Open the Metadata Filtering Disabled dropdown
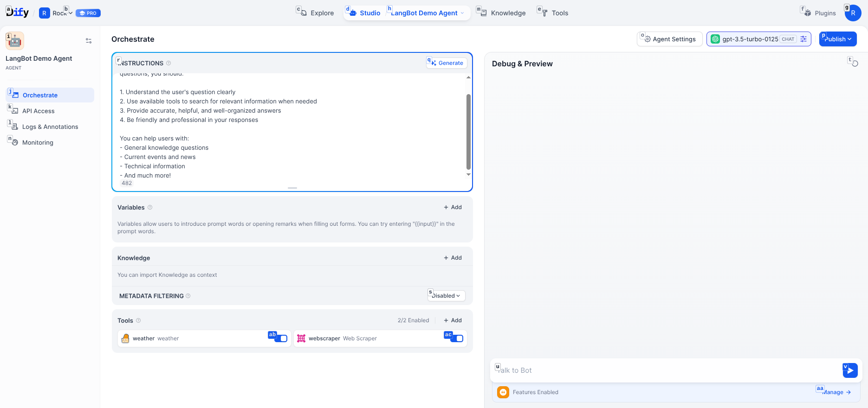 446,296
